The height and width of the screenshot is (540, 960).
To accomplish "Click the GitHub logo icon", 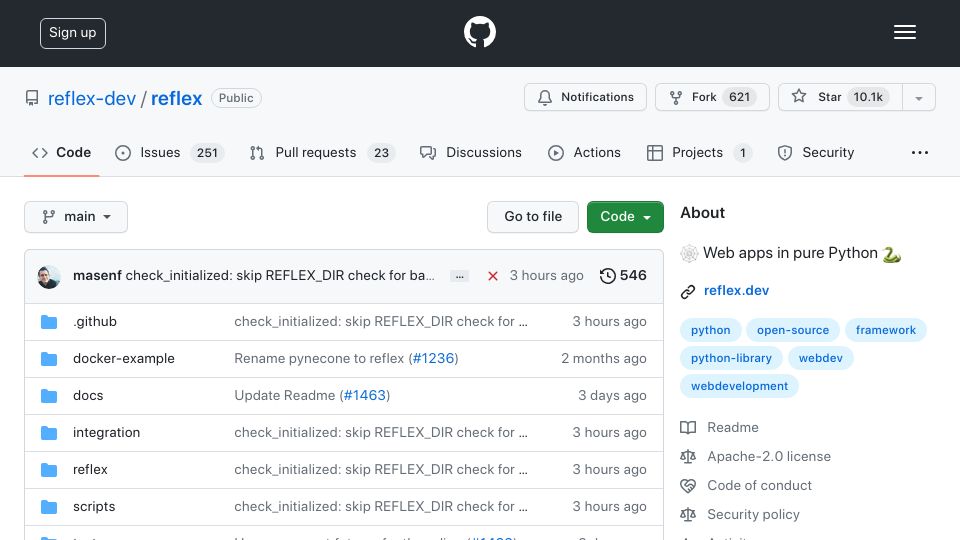I will (x=479, y=32).
